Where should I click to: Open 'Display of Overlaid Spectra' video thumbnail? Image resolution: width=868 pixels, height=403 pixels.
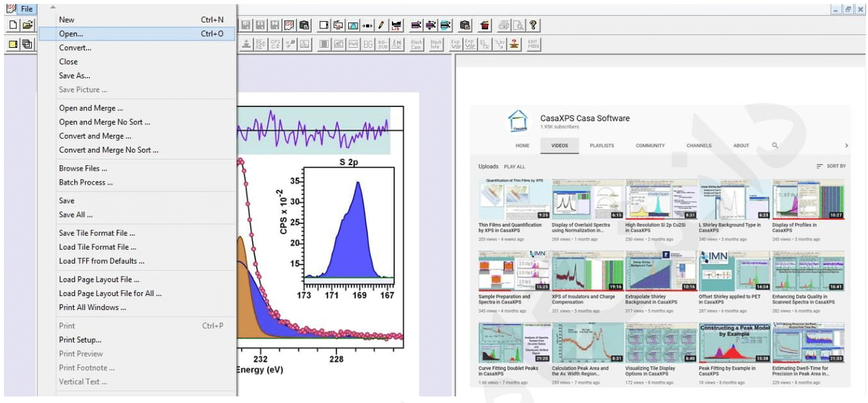coord(588,199)
